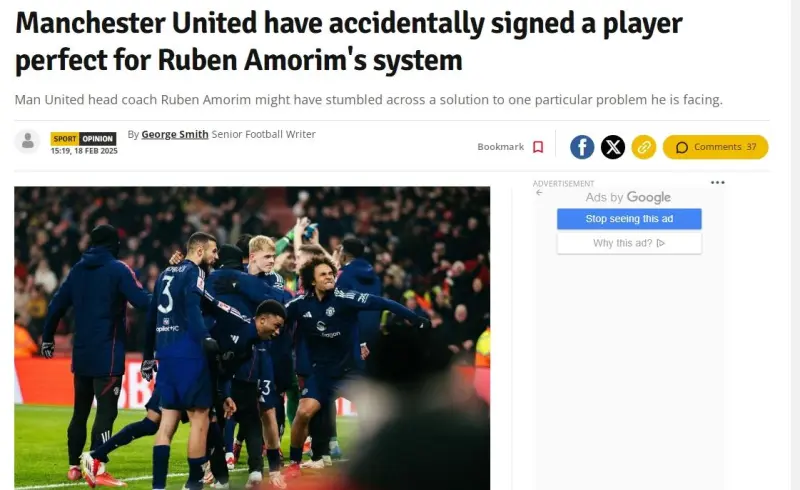
Task: Copy the article link with the yellow chain icon
Action: click(644, 147)
